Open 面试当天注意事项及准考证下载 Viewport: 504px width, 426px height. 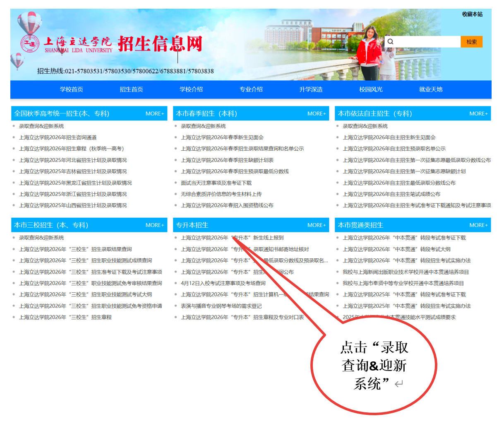coord(216,183)
